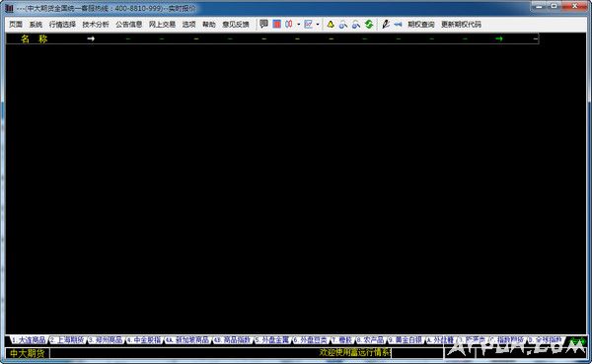Switch to the 黄金白银 tab
592x364 pixels.
(x=406, y=340)
